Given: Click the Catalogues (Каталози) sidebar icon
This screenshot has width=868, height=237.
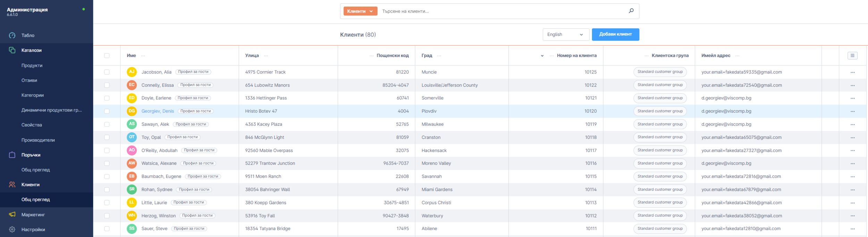Looking at the screenshot, I should tap(12, 50).
